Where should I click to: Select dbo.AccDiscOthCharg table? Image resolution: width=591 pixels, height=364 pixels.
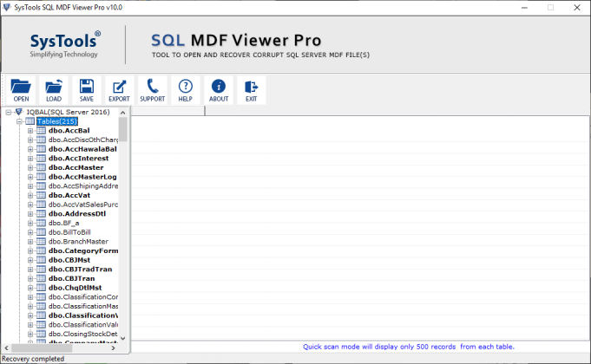(83, 140)
